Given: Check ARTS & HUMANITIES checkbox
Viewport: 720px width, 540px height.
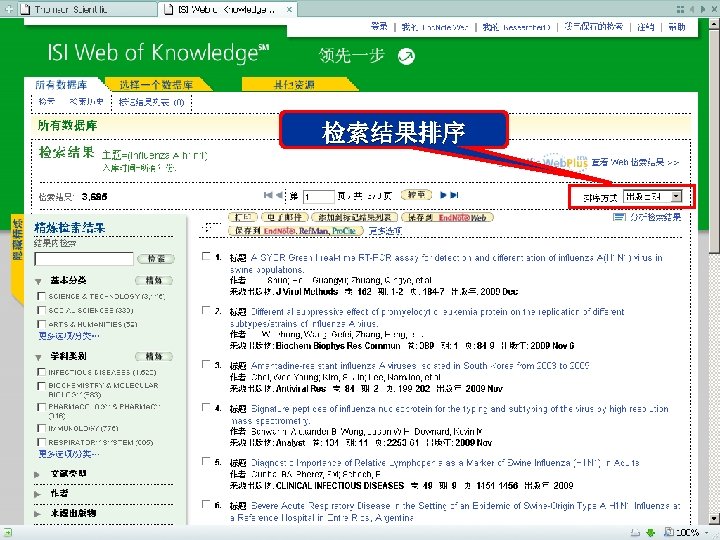Looking at the screenshot, I should click(41, 324).
